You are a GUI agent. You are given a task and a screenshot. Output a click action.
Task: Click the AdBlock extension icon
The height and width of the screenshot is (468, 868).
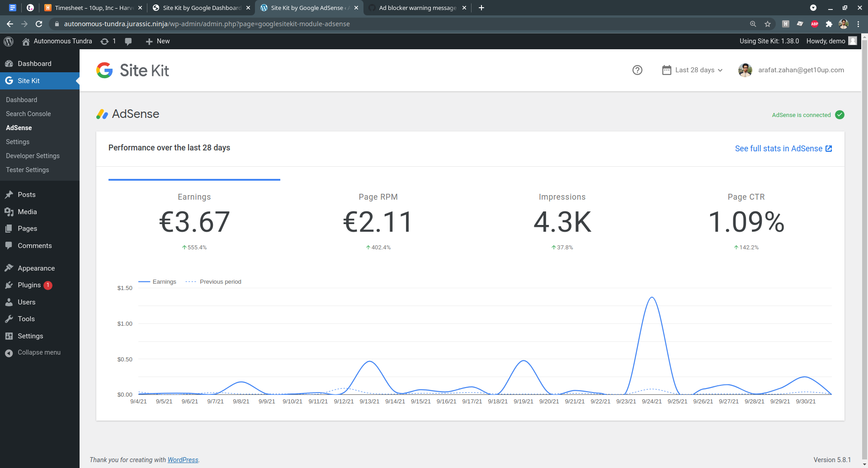click(815, 24)
